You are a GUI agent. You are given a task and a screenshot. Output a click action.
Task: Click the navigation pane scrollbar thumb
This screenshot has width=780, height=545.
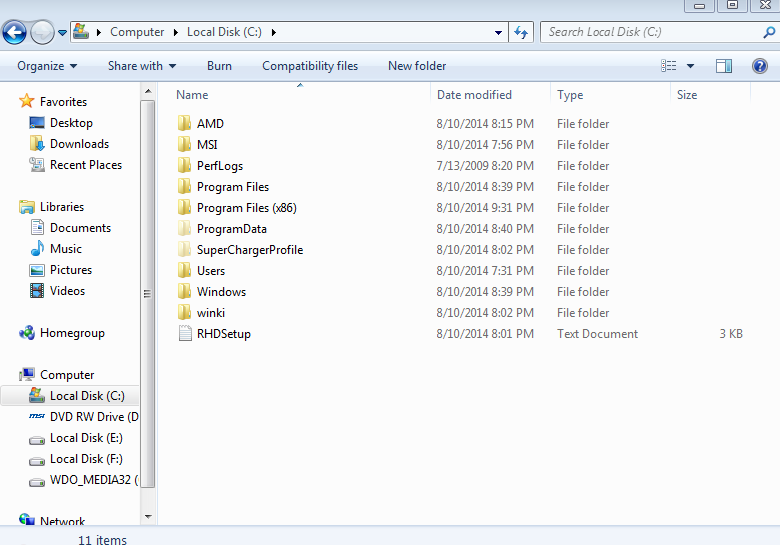(148, 294)
